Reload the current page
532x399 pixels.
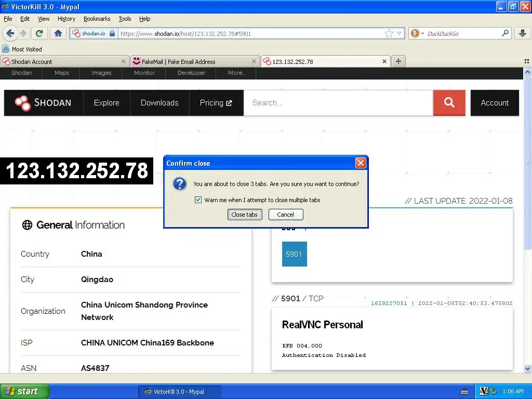(x=39, y=33)
